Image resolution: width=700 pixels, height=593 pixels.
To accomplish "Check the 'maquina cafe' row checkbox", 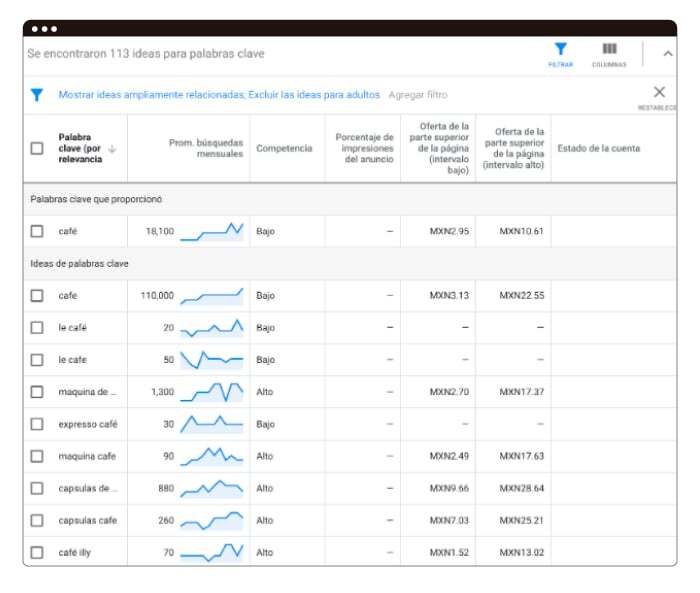I will 37,456.
